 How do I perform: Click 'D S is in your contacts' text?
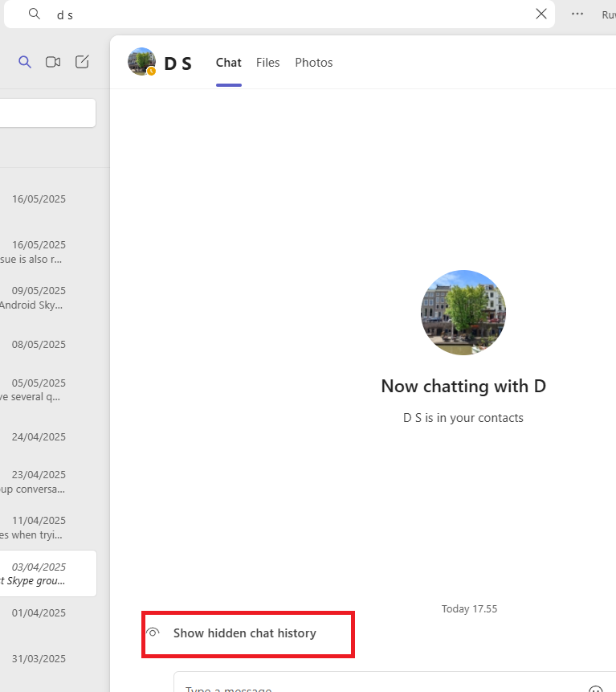pyautogui.click(x=463, y=418)
